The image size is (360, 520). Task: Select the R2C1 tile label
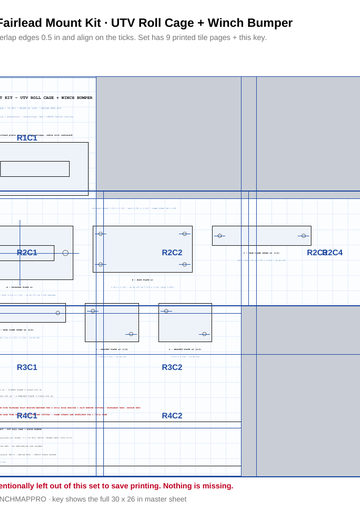27,253
